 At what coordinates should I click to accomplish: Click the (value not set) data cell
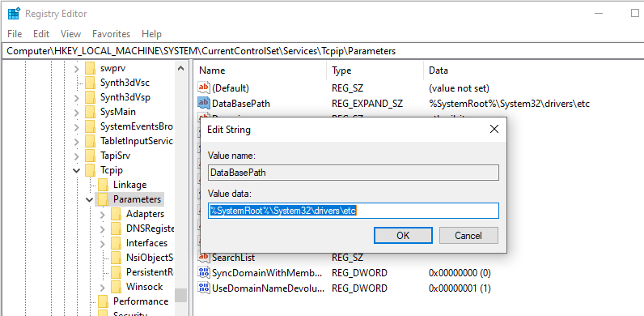coord(459,88)
